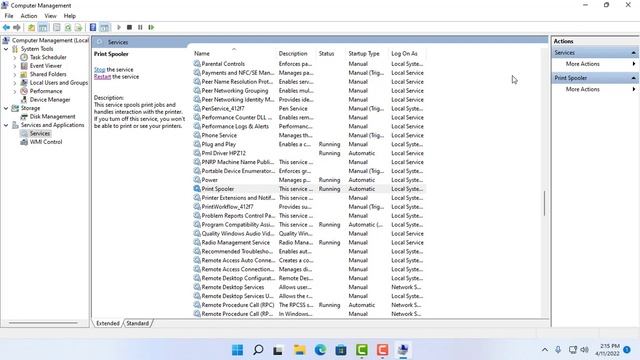This screenshot has width=640, height=360.
Task: Expand Local Users and Groups arrow
Action: pyautogui.click(x=15, y=83)
